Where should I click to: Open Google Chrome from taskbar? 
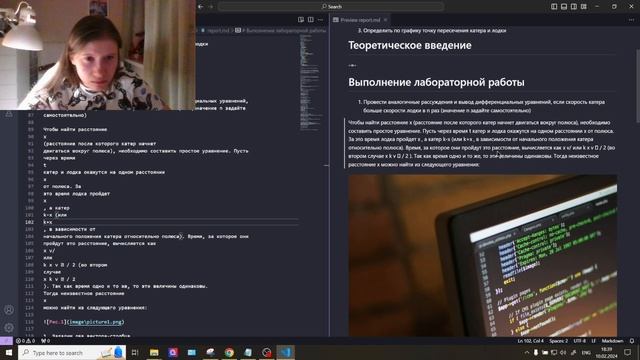(229, 353)
